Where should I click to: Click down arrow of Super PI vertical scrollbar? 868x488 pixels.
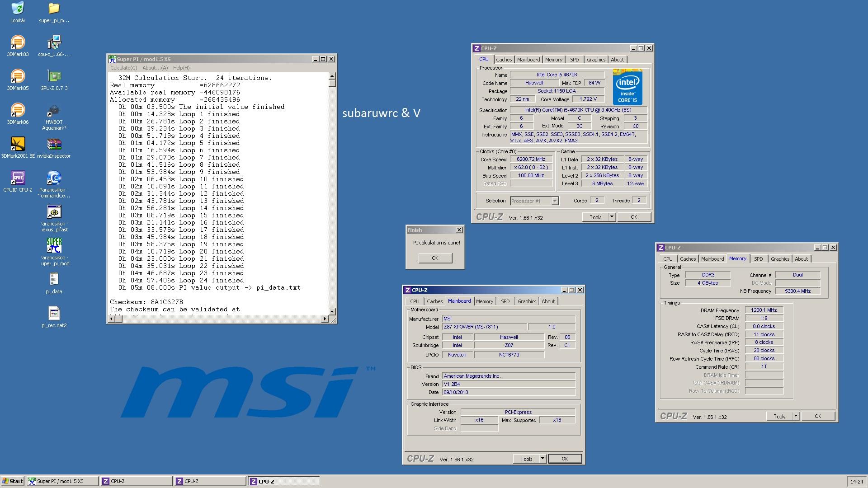click(332, 311)
